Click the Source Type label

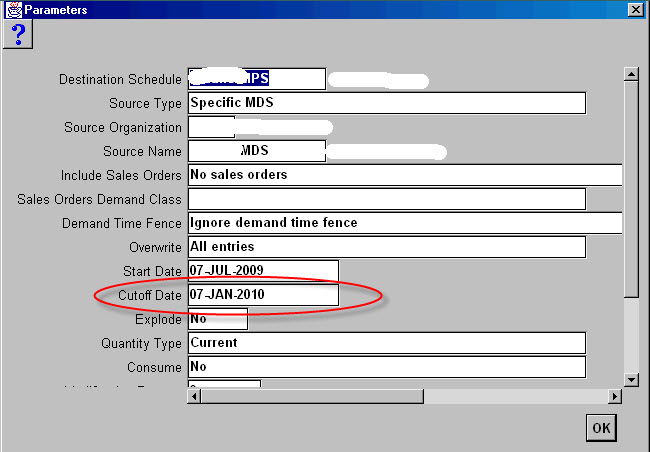pyautogui.click(x=146, y=103)
